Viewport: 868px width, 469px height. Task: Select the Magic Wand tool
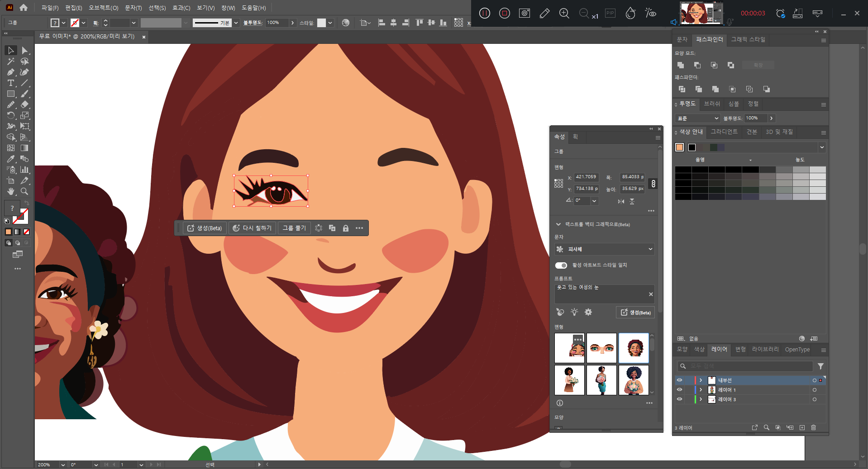coord(11,61)
